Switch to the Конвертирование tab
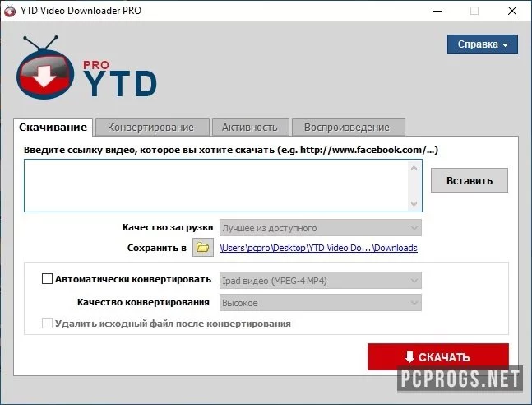The image size is (532, 405). pos(150,128)
